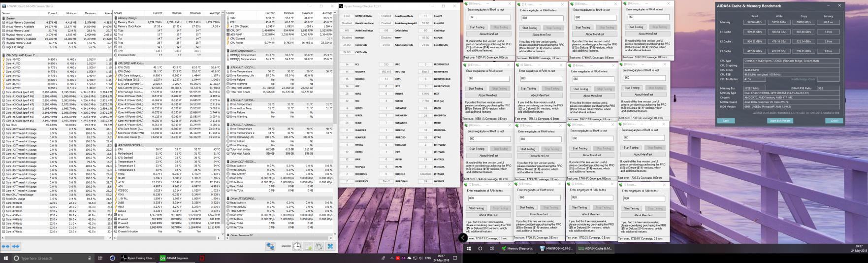
Task: Open HWiNFO sensor settings wrench icon
Action: [x=320, y=246]
